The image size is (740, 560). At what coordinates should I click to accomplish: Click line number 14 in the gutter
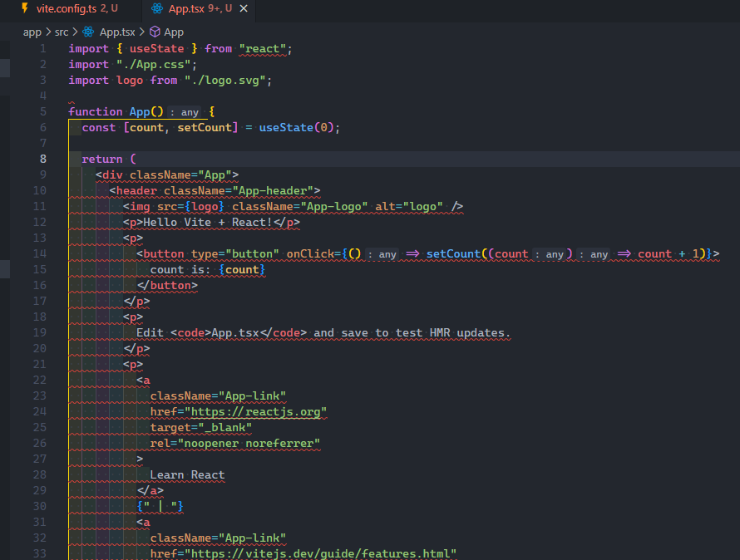[x=40, y=253]
